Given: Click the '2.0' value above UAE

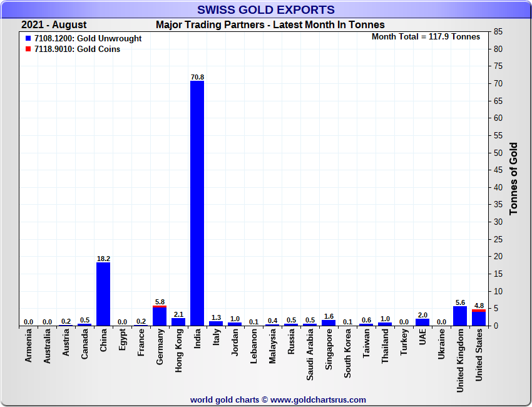Looking at the screenshot, I should point(422,315).
